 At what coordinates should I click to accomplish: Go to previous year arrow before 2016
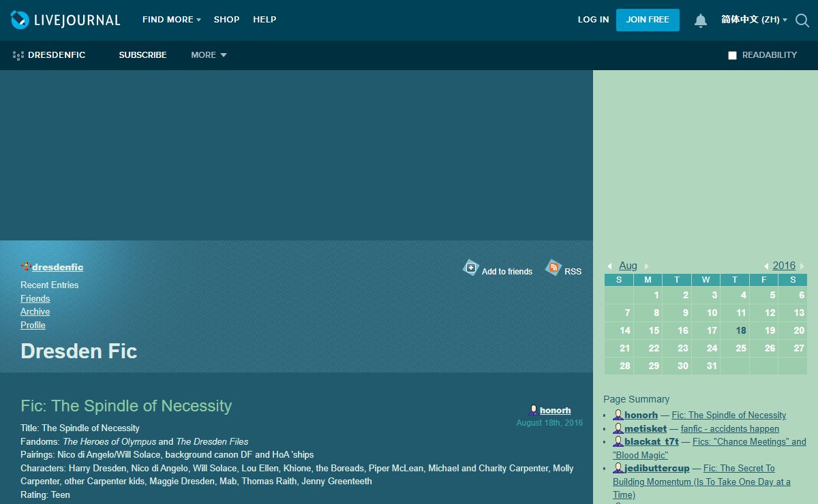tap(766, 266)
